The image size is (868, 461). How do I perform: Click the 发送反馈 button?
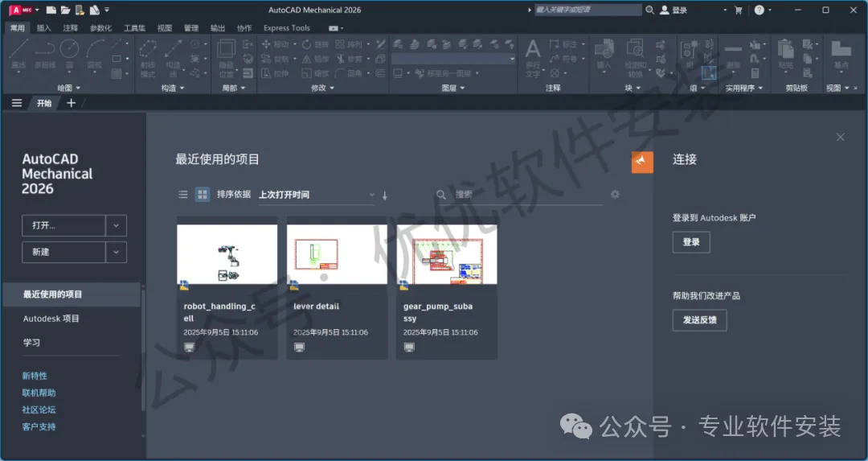[x=699, y=320]
